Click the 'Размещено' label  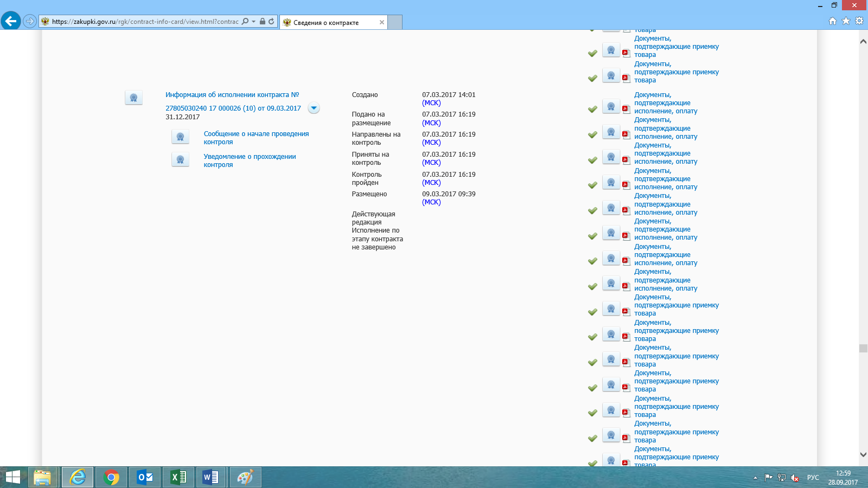369,194
